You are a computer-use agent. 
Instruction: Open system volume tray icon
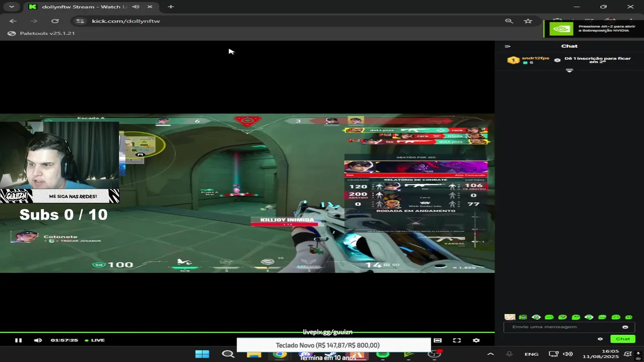point(568,354)
